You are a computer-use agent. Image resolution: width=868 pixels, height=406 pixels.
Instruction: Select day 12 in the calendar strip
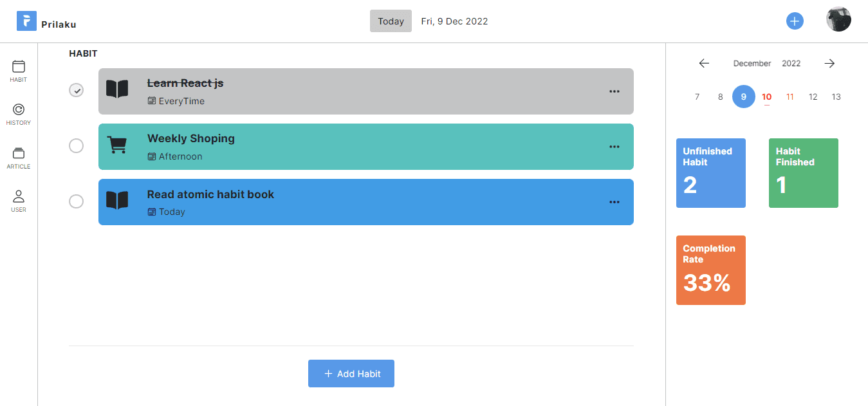[813, 97]
